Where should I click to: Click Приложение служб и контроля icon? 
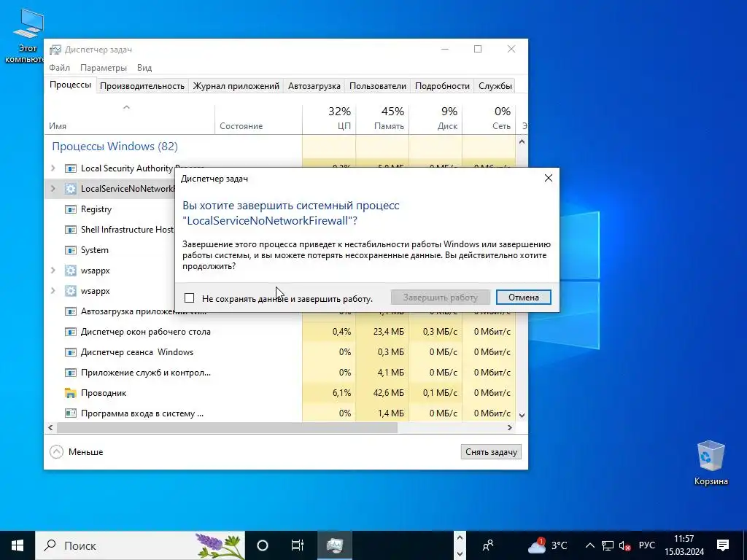(71, 373)
